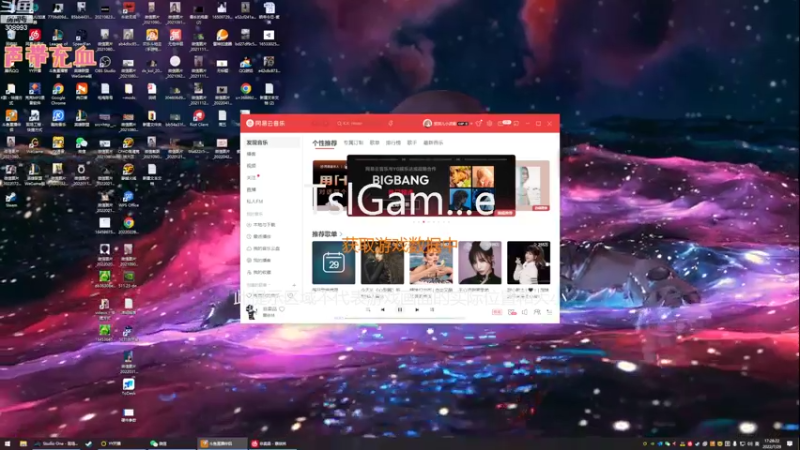Skip to previous track
The height and width of the screenshot is (450, 800).
point(383,310)
